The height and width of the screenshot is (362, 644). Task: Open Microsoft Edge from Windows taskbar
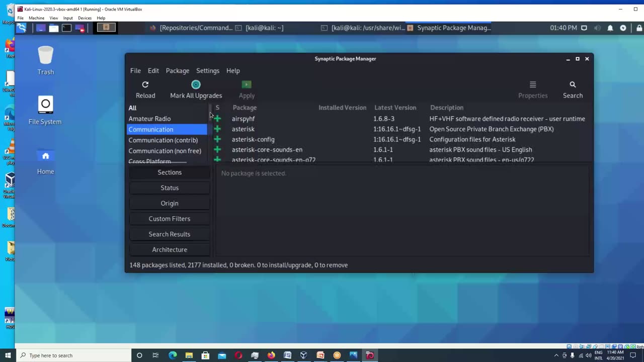point(173,355)
